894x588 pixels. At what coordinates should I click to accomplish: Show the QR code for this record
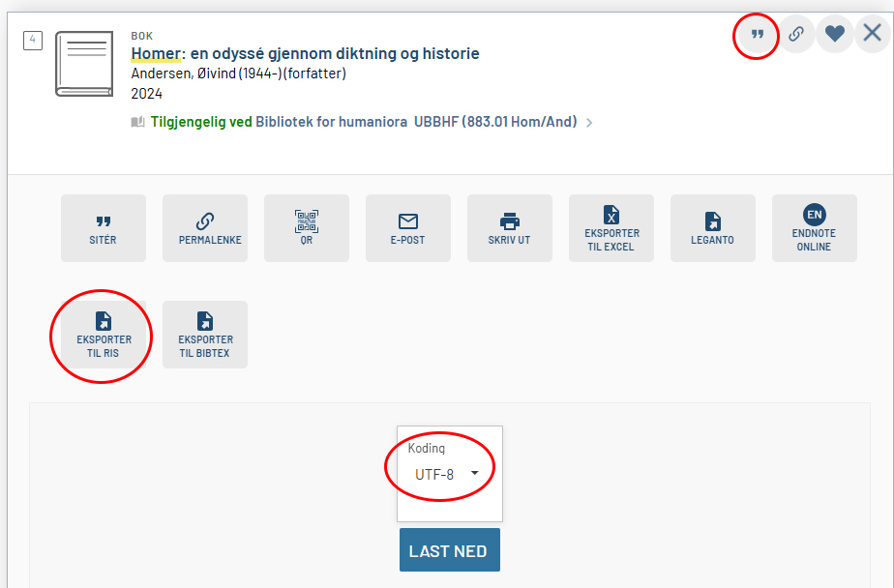tap(307, 228)
